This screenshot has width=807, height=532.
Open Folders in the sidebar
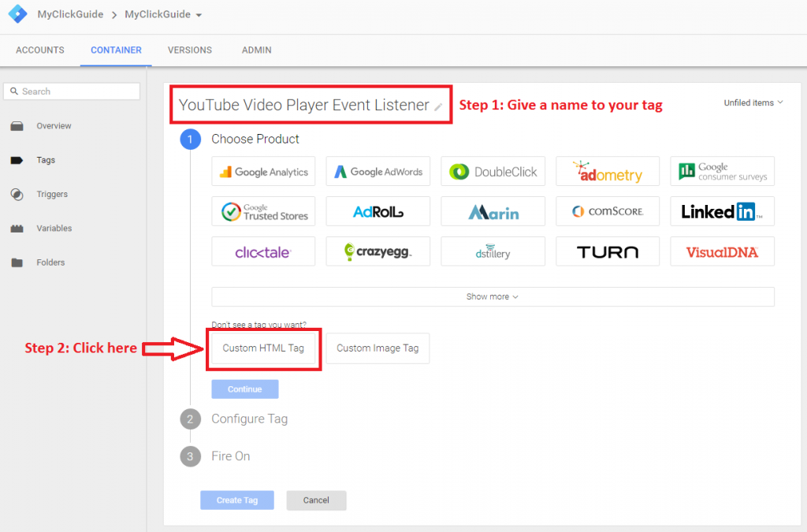tap(50, 262)
